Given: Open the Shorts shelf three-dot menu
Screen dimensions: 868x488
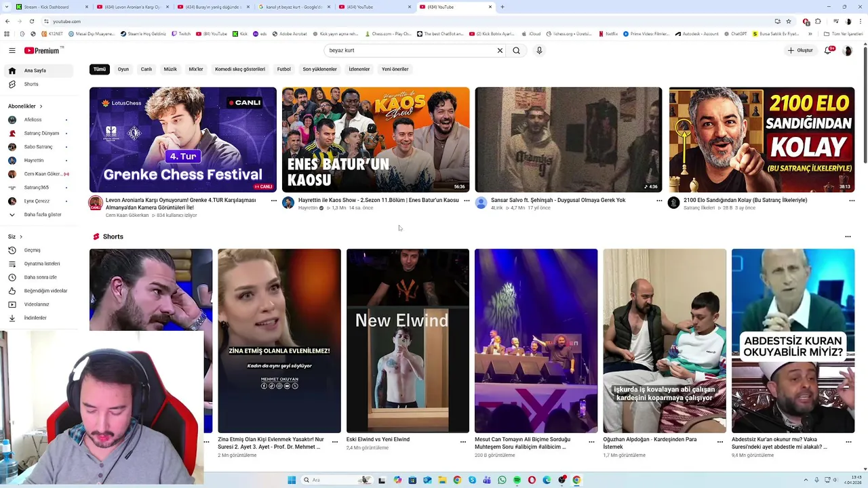Looking at the screenshot, I should tap(848, 237).
